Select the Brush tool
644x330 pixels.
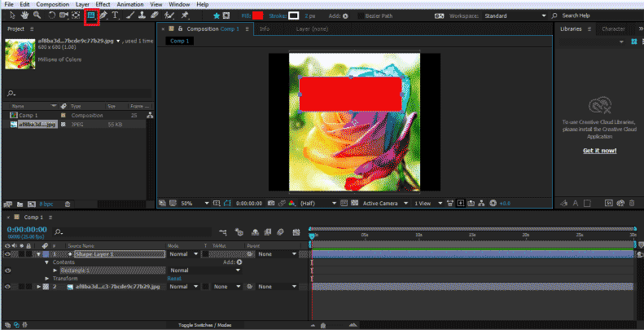[129, 15]
